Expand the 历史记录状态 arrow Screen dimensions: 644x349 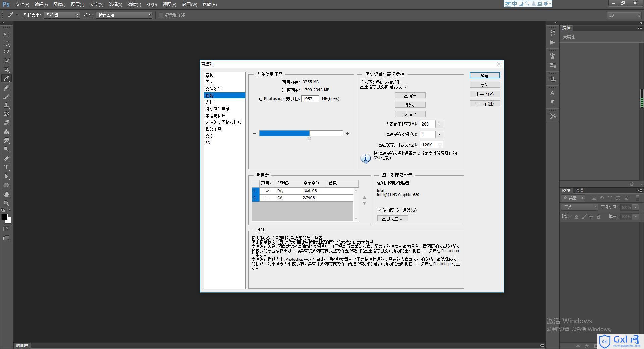point(439,124)
